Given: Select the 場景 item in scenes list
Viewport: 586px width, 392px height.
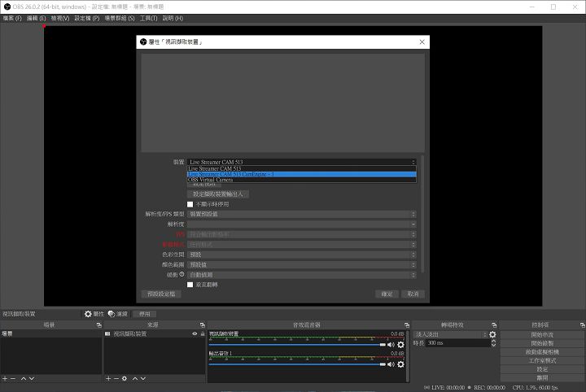Looking at the screenshot, I should coord(50,334).
